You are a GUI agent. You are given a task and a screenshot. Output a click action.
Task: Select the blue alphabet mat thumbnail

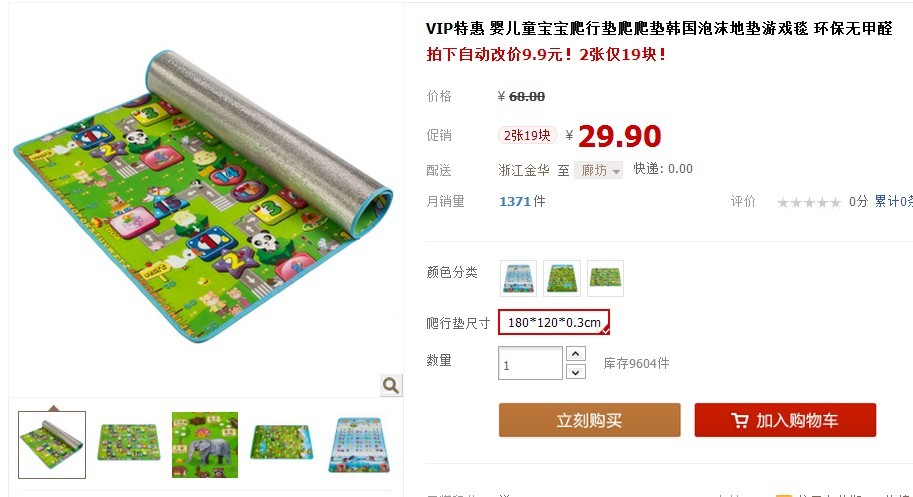pos(359,445)
